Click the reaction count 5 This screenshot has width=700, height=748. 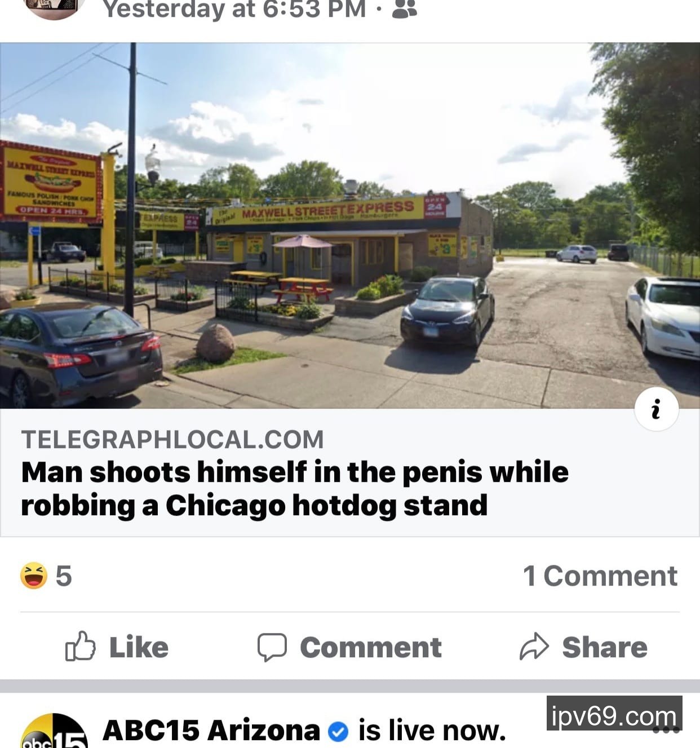64,576
